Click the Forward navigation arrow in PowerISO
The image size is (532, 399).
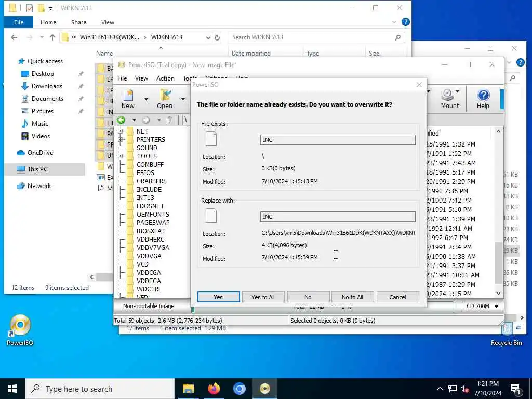[x=146, y=120]
